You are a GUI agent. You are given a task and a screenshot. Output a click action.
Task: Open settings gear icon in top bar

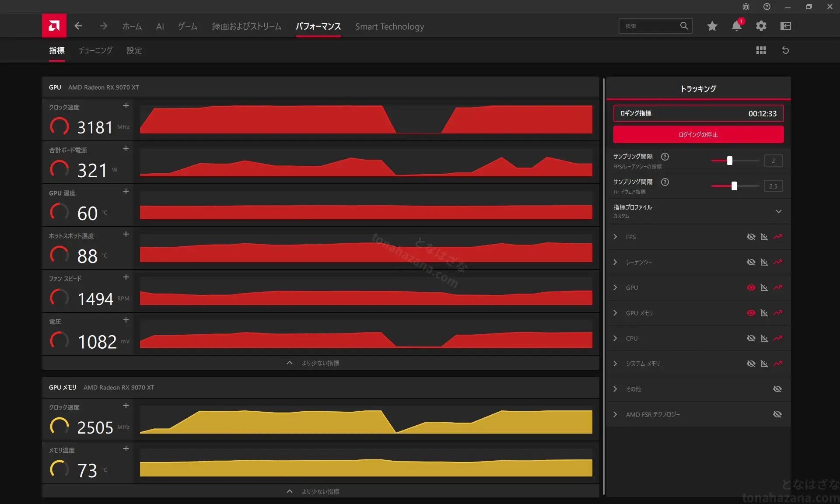pos(761,26)
